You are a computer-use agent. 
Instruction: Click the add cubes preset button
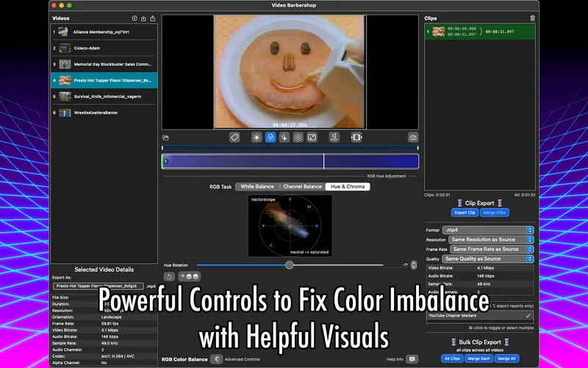click(x=190, y=277)
